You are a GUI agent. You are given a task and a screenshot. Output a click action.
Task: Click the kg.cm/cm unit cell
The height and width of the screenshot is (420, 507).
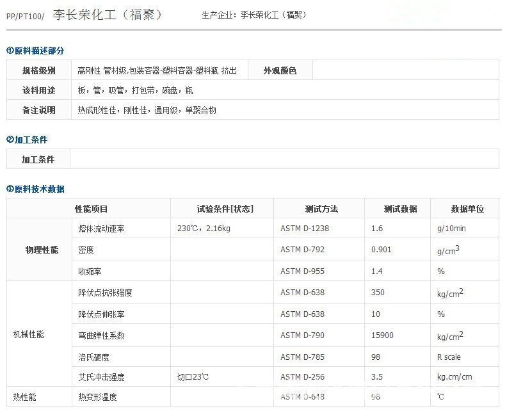coord(465,376)
